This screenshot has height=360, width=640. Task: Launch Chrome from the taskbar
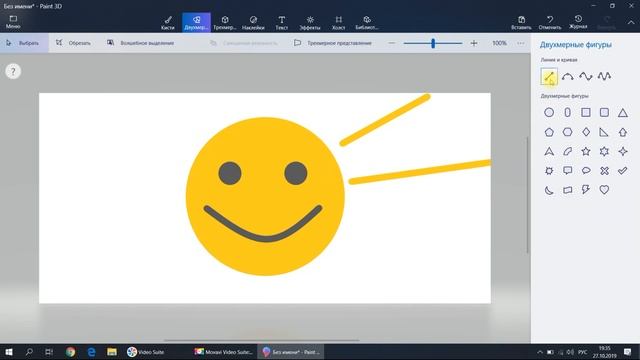click(71, 352)
